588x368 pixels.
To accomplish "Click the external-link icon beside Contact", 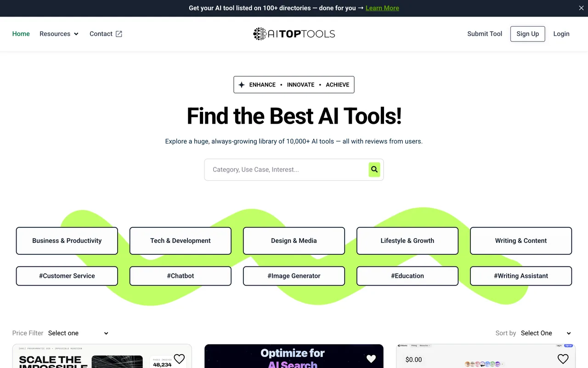I will [119, 34].
